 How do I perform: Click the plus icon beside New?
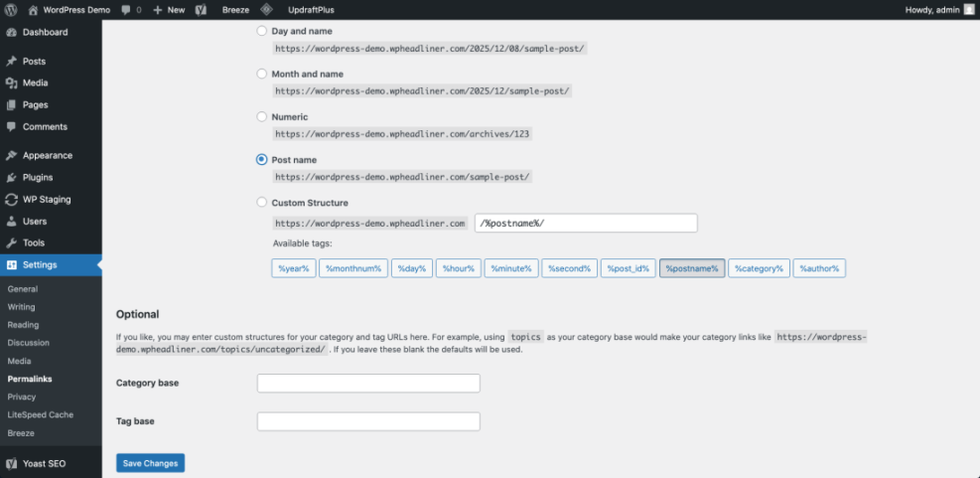point(158,10)
